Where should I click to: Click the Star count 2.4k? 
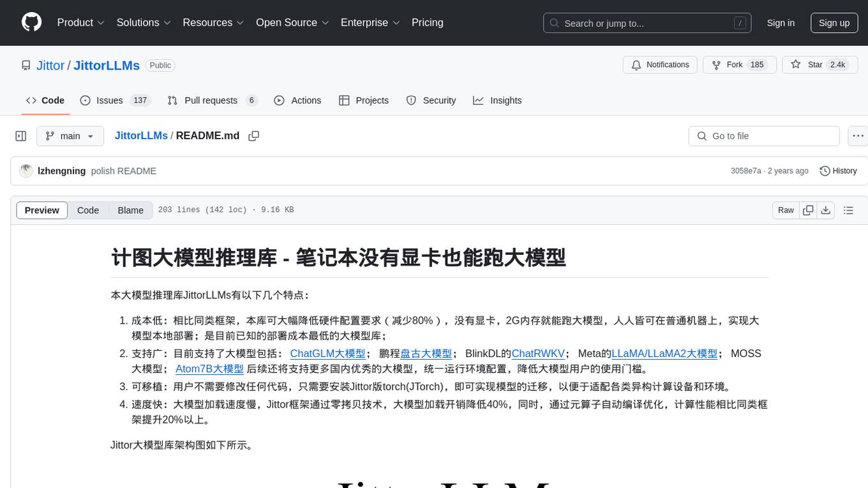click(x=836, y=65)
